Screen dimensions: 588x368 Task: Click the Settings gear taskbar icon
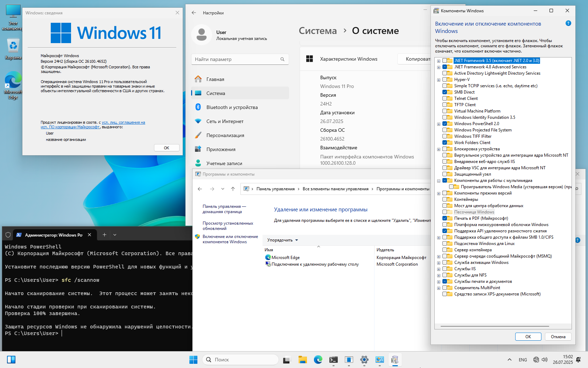pos(364,360)
